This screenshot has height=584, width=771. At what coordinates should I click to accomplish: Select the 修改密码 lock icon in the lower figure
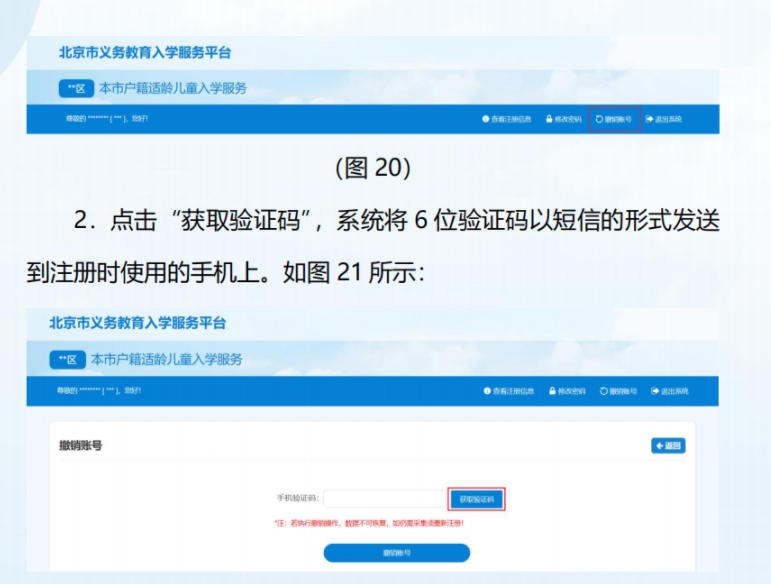[550, 391]
